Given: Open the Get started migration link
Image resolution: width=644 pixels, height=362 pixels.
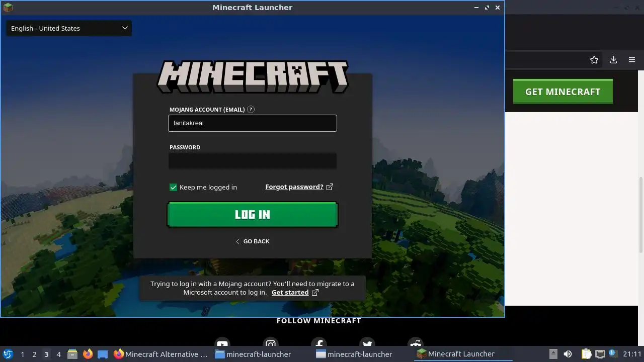Looking at the screenshot, I should tap(290, 292).
